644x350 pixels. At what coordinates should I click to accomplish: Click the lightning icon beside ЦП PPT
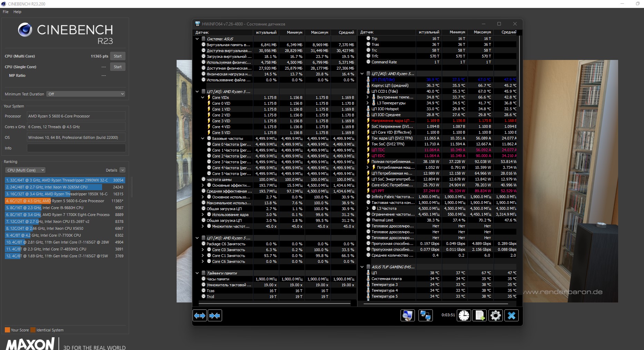(368, 191)
